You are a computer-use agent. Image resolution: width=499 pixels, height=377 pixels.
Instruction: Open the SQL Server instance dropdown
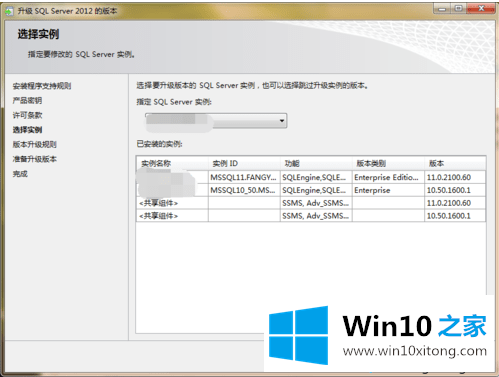(216, 120)
